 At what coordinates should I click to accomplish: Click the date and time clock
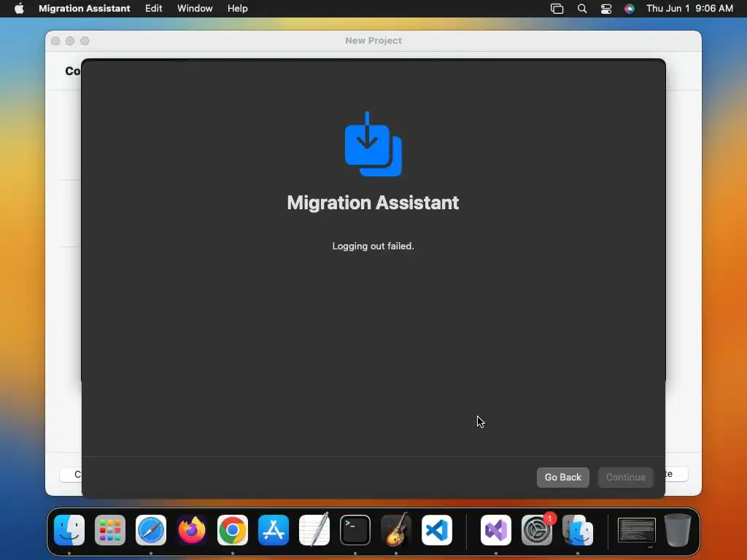689,9
